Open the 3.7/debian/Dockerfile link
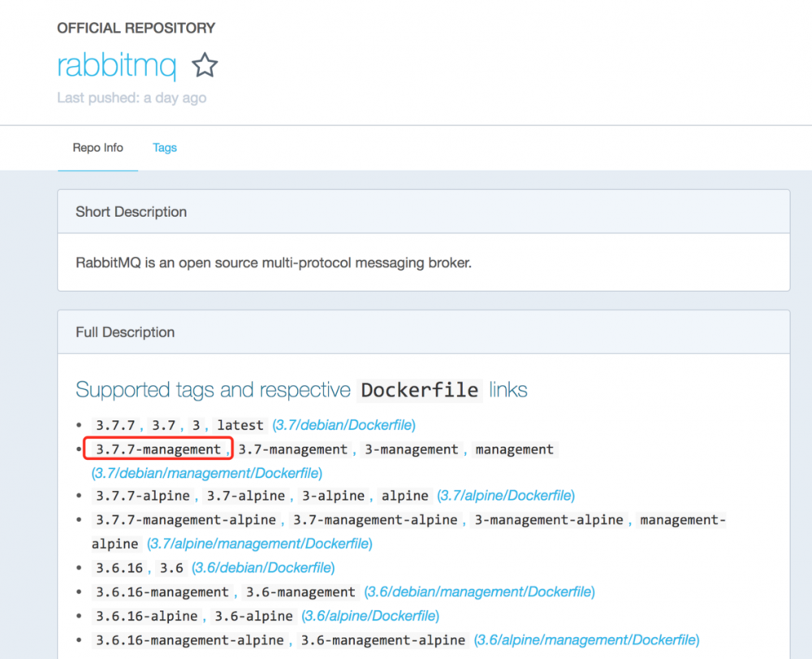This screenshot has height=659, width=812. (343, 425)
